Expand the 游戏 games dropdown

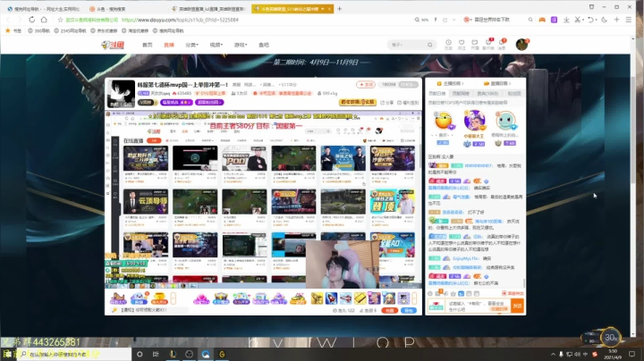click(x=241, y=45)
